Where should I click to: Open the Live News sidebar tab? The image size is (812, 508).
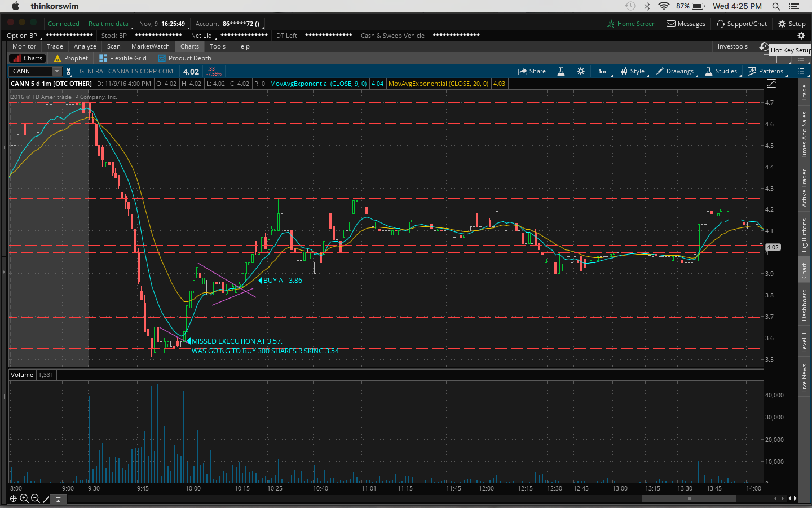[804, 378]
